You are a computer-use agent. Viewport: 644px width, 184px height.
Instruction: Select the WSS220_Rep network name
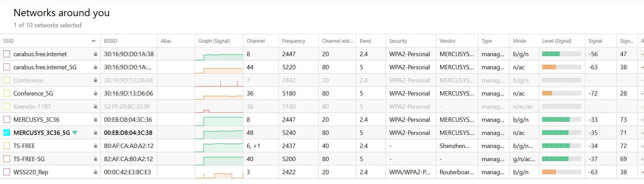[x=31, y=172]
